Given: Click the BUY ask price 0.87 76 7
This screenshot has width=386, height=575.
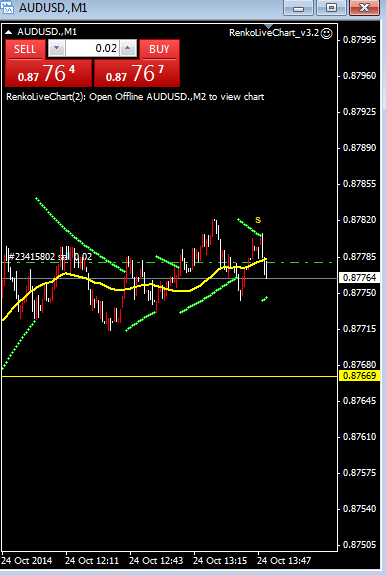Looking at the screenshot, I should (137, 73).
